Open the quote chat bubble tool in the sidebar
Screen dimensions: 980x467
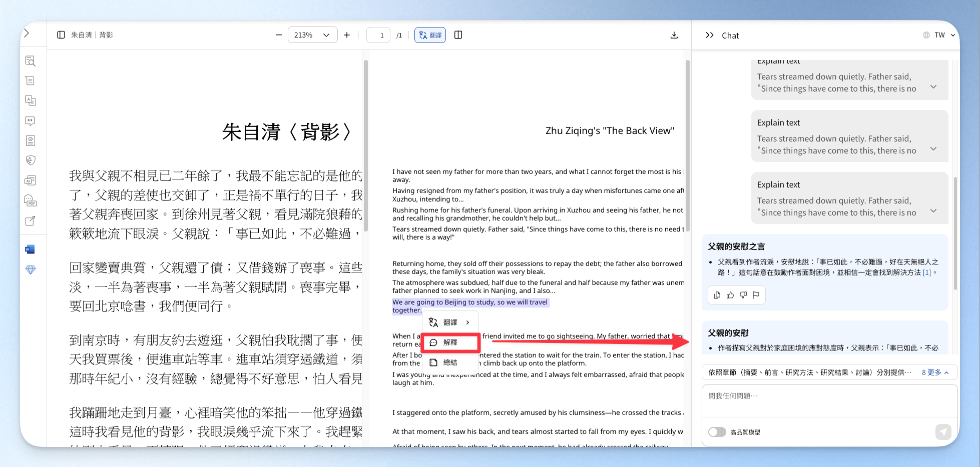(x=31, y=120)
